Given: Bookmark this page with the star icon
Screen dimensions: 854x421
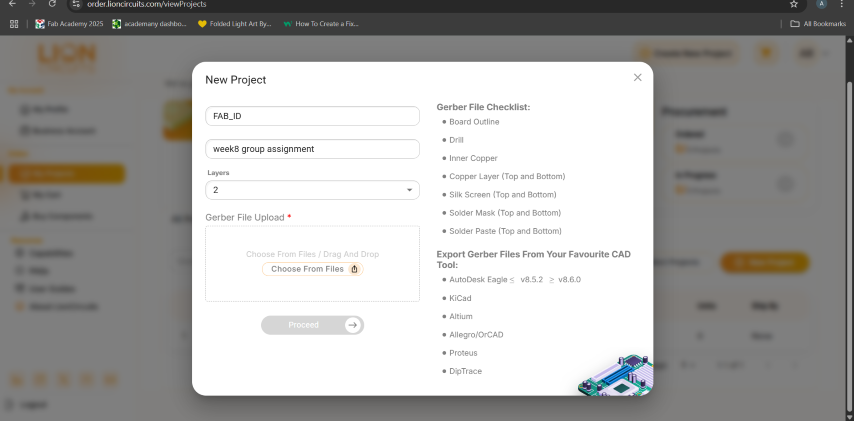Looking at the screenshot, I should (794, 4).
